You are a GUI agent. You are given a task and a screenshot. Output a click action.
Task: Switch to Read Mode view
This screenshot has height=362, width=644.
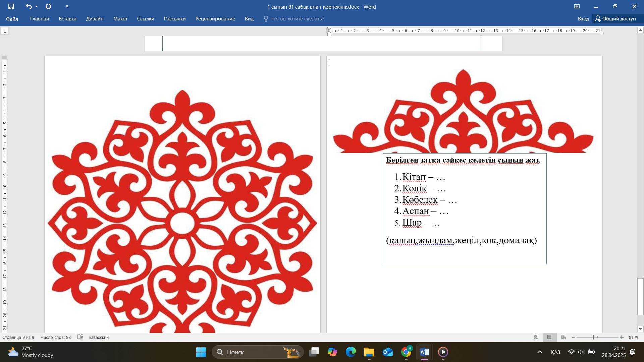536,337
